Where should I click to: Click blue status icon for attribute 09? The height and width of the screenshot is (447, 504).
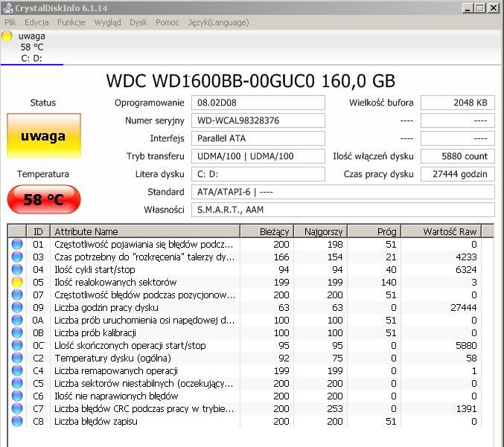17,308
